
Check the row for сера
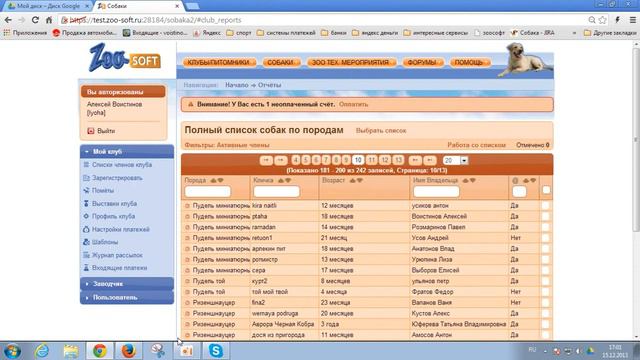pyautogui.click(x=546, y=270)
